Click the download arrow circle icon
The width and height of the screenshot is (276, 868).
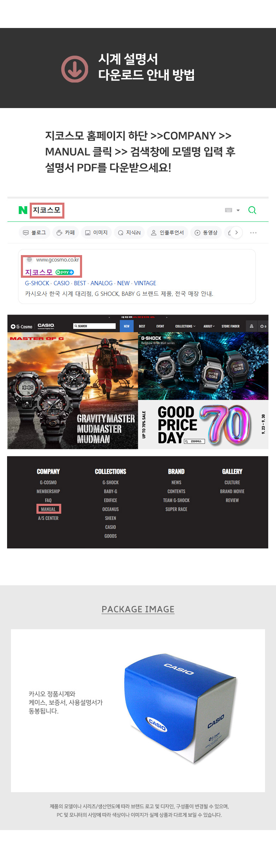point(75,69)
